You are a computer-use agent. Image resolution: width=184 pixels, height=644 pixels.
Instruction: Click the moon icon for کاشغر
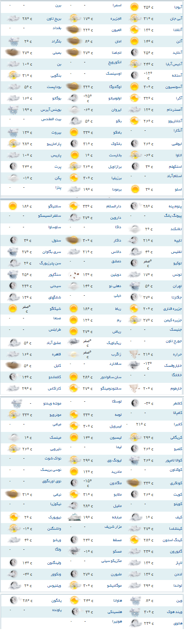[x=135, y=403]
